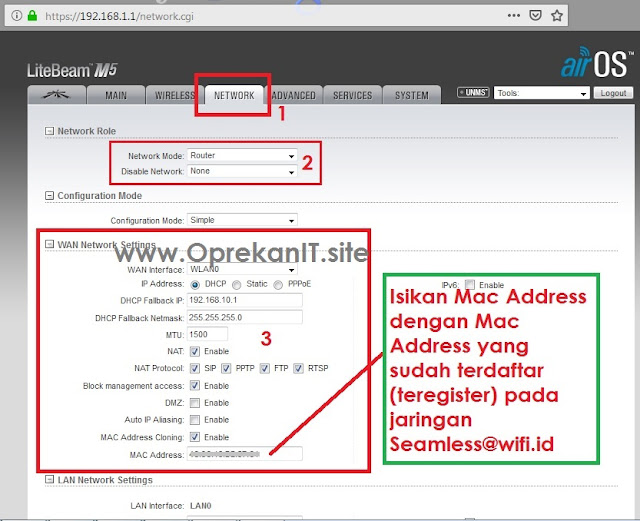
Task: Collapse the Network Role section
Action: click(49, 131)
